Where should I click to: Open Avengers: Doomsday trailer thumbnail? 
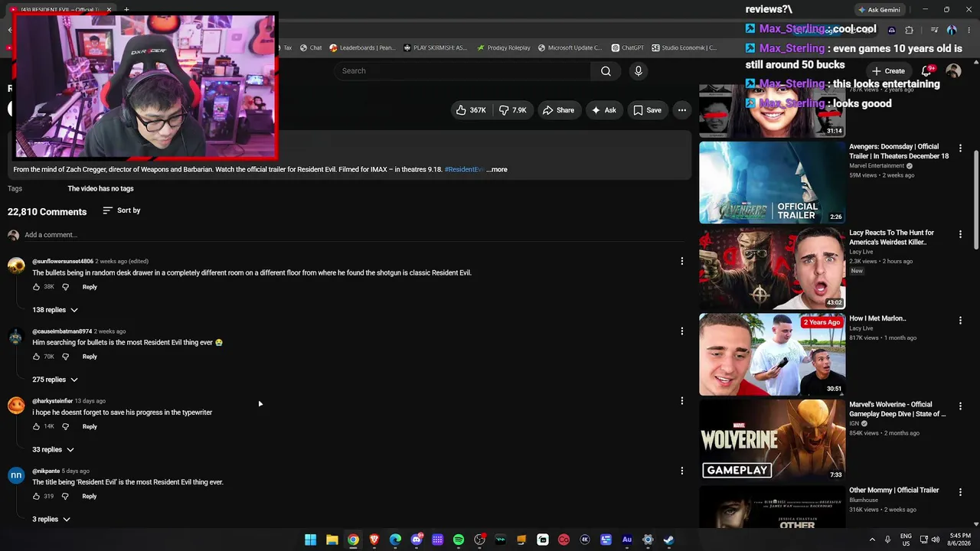pos(772,183)
